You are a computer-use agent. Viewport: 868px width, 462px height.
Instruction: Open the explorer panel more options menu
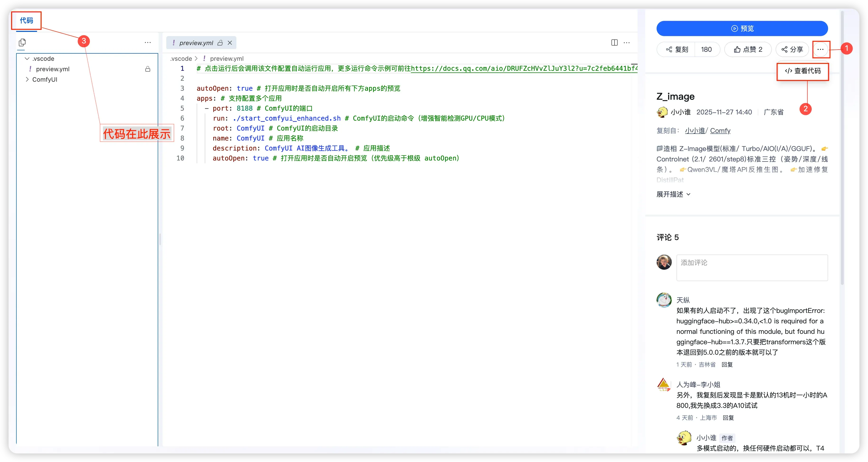[x=148, y=42]
